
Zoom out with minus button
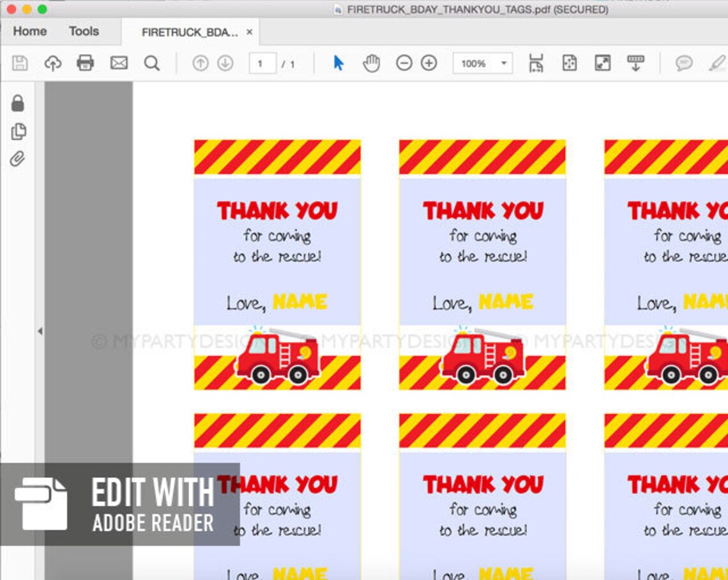click(404, 63)
